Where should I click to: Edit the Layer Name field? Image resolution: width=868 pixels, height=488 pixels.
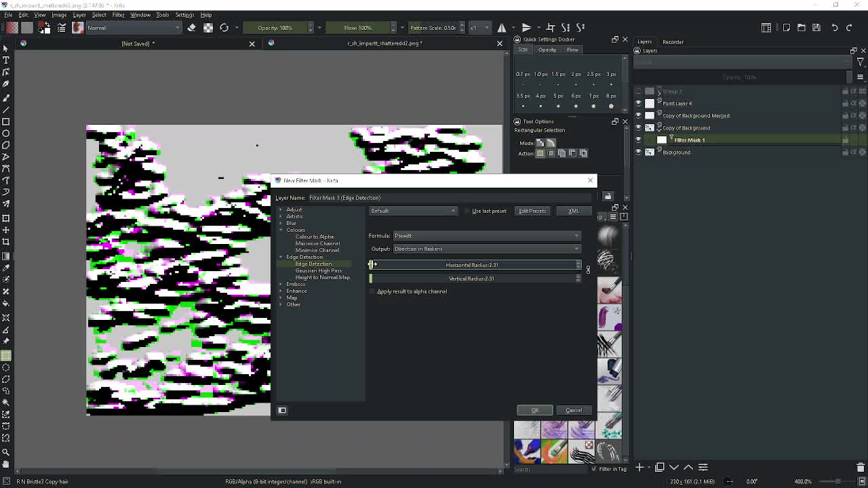(x=450, y=198)
